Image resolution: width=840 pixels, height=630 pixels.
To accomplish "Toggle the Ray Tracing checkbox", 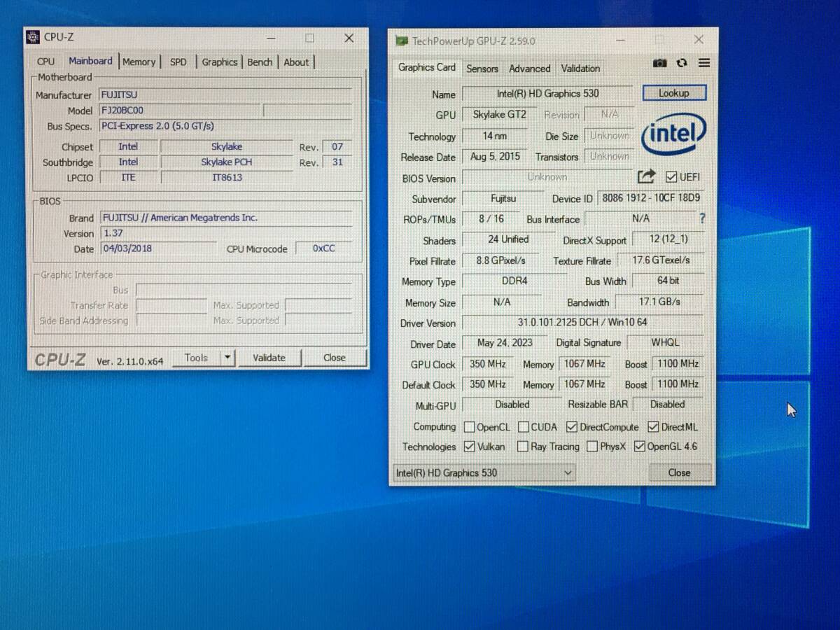I will click(522, 446).
